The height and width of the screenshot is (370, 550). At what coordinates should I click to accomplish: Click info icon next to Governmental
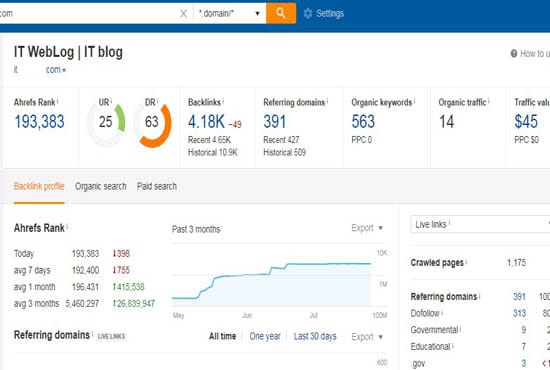tap(460, 329)
